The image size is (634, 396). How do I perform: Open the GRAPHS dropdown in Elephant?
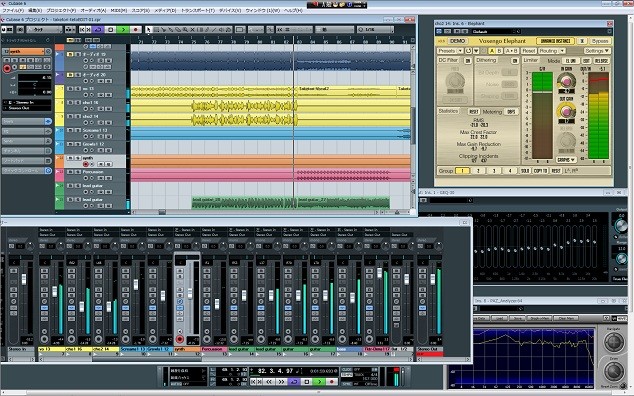pos(566,160)
